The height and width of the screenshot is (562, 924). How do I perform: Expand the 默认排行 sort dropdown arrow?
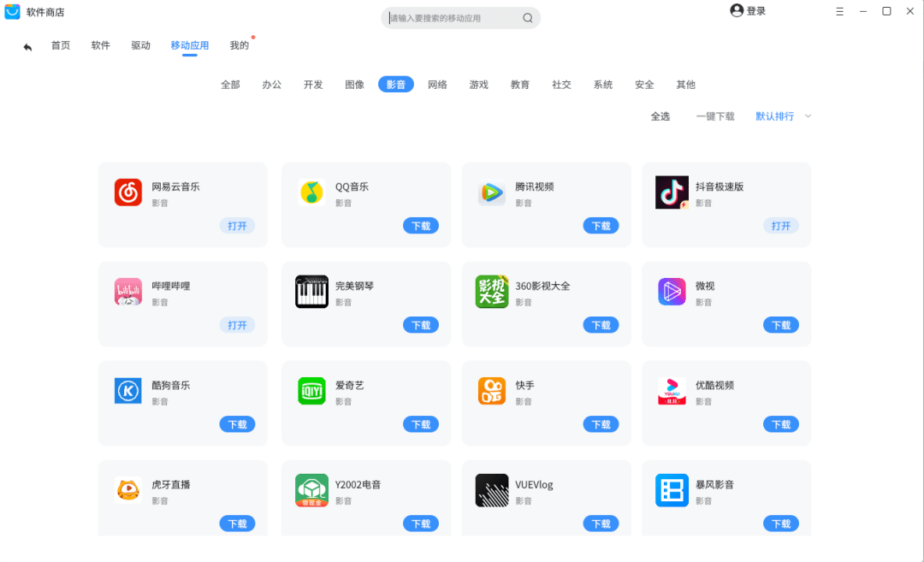(808, 116)
